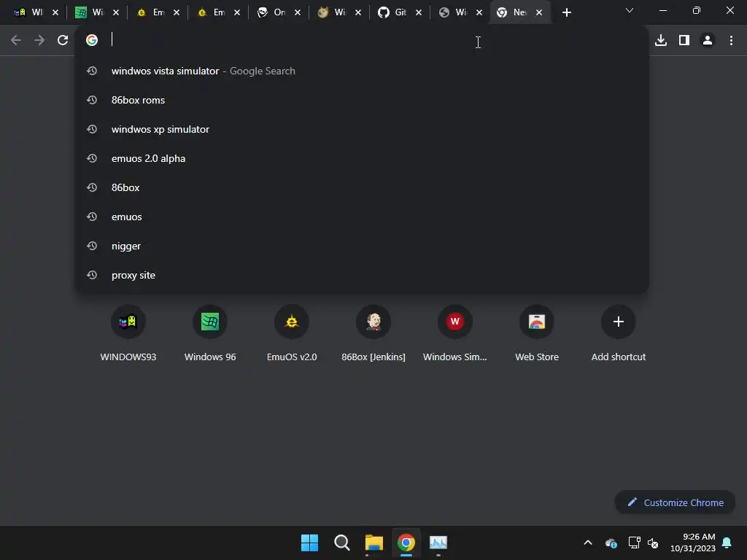Open a new tab with plus button
The width and height of the screenshot is (747, 560).
click(x=566, y=13)
